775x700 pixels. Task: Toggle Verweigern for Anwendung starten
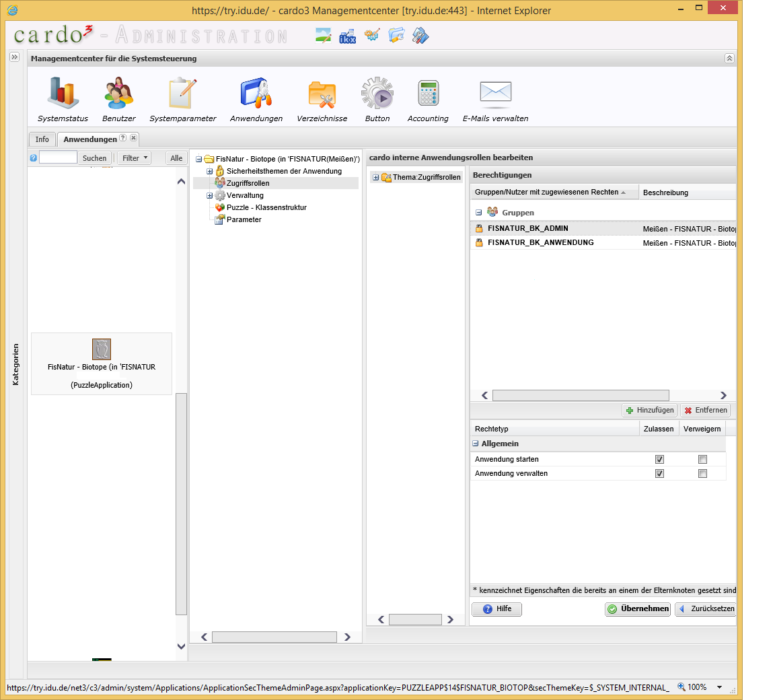click(702, 460)
